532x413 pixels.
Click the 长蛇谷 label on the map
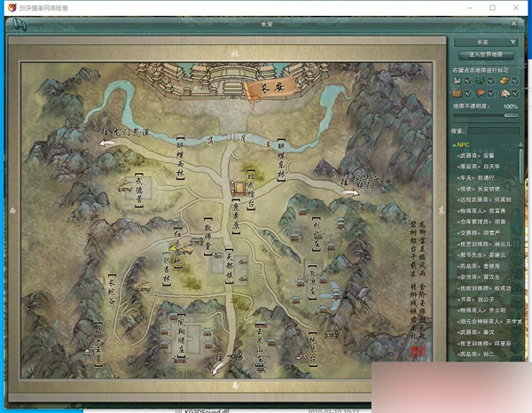coord(112,289)
